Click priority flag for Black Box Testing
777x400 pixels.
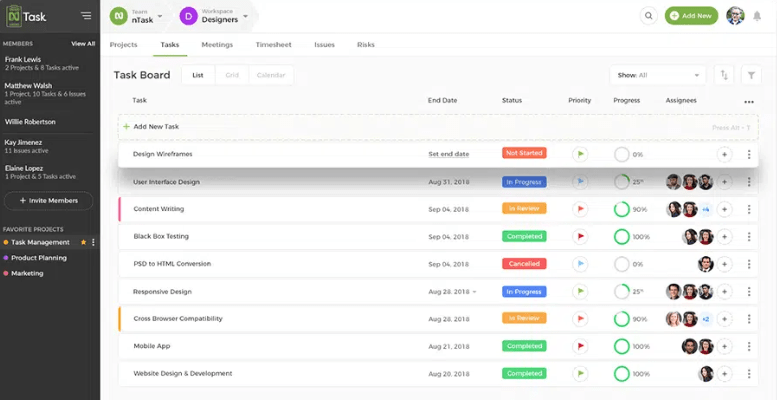point(580,236)
